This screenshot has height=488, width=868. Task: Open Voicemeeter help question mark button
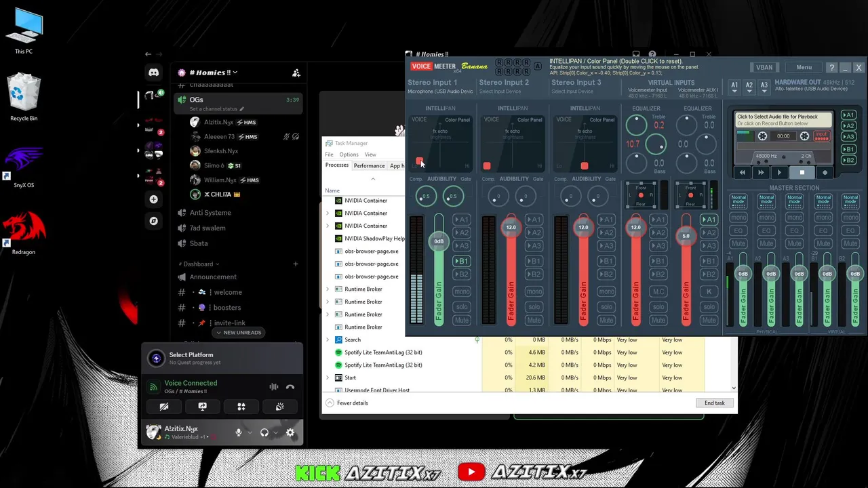[x=832, y=67]
